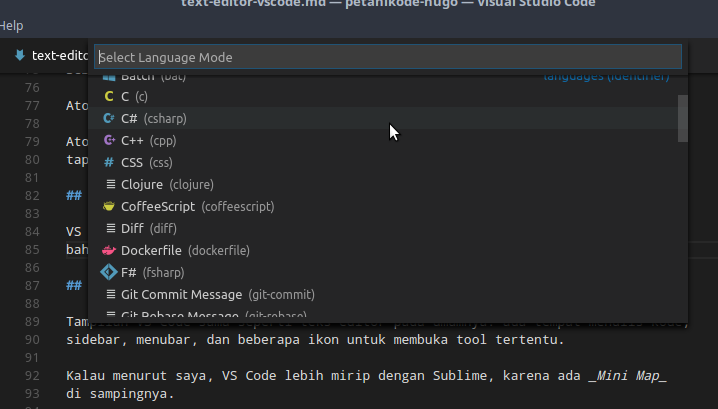Click the CSS hash icon
The height and width of the screenshot is (409, 718).
pyautogui.click(x=109, y=162)
